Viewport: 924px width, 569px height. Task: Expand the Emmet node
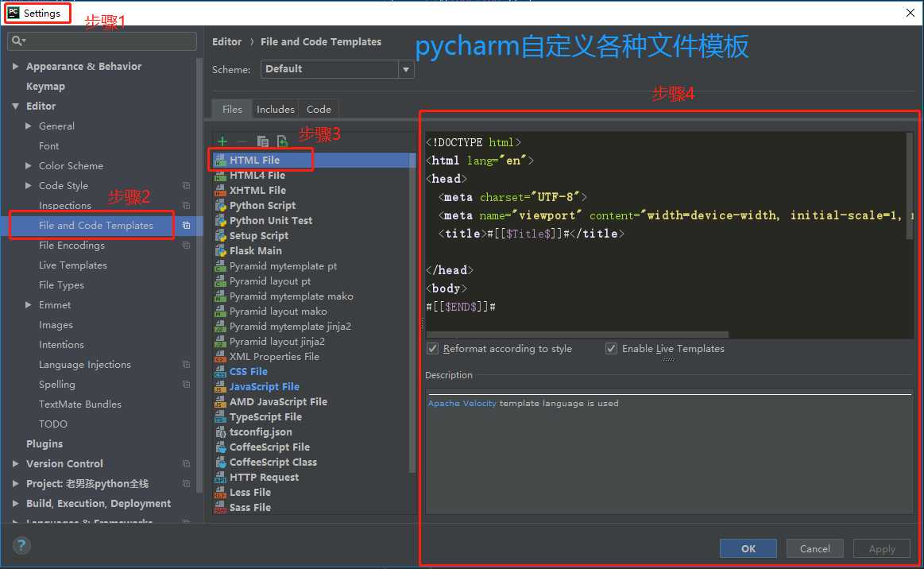tap(29, 305)
